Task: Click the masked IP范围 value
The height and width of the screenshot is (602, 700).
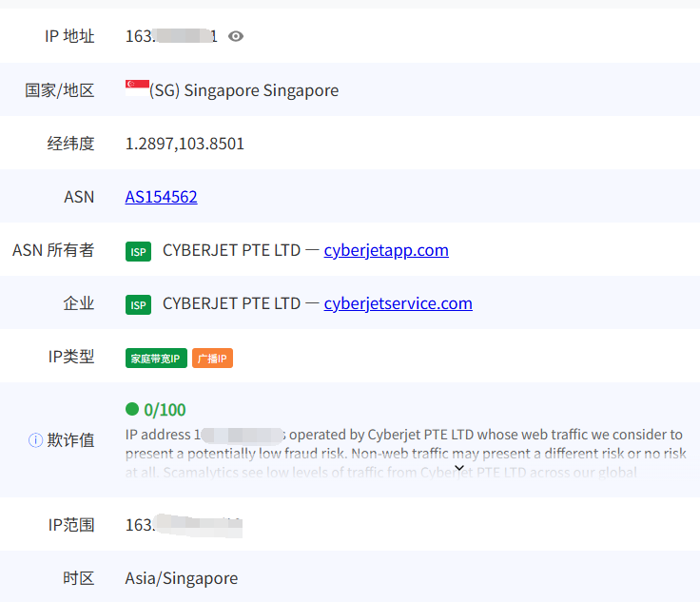Action: (184, 524)
